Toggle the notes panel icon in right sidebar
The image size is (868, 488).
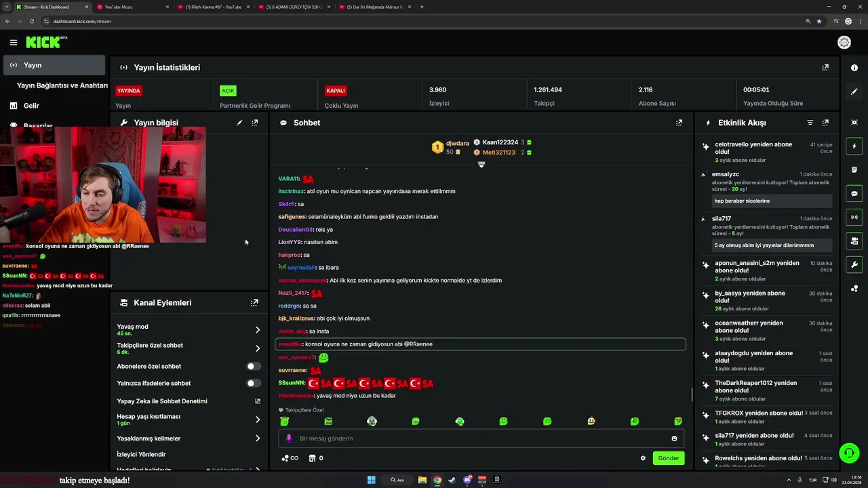(854, 169)
